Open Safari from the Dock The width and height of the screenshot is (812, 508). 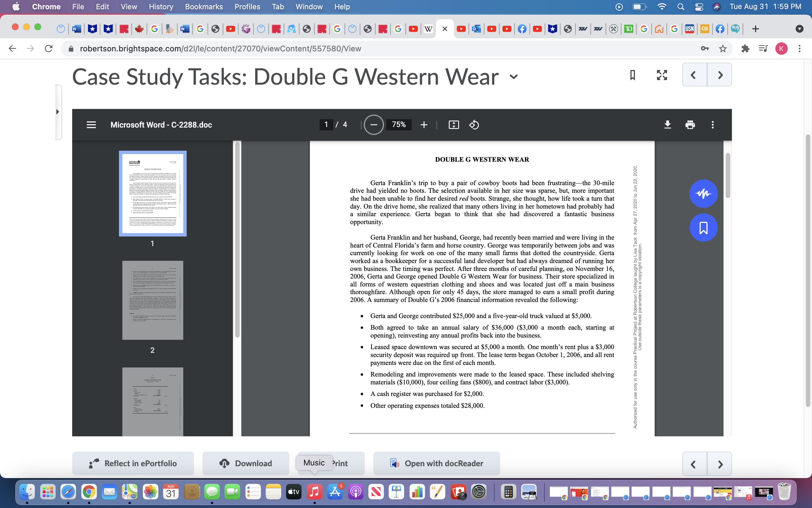[68, 492]
